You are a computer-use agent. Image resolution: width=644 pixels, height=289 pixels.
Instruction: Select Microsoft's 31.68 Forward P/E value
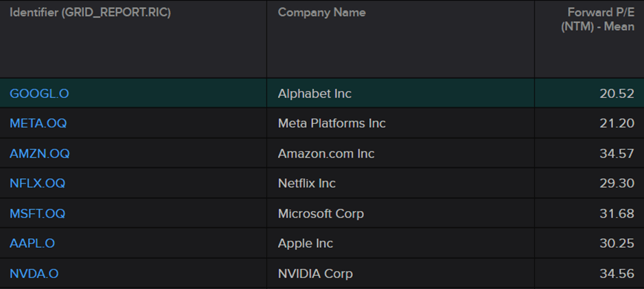(617, 214)
